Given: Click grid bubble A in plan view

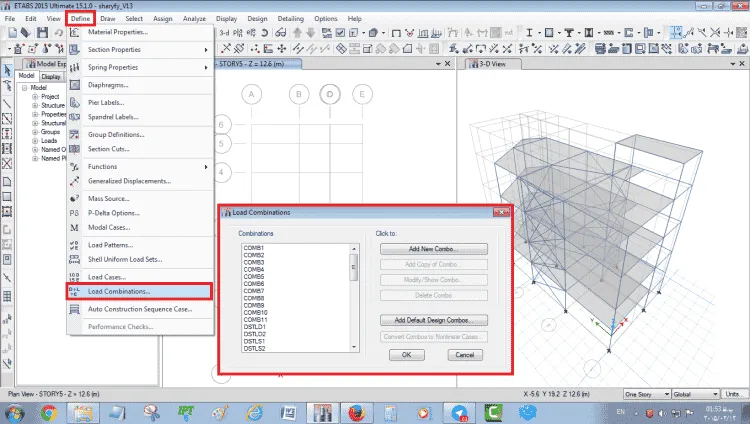Looking at the screenshot, I should tap(252, 94).
